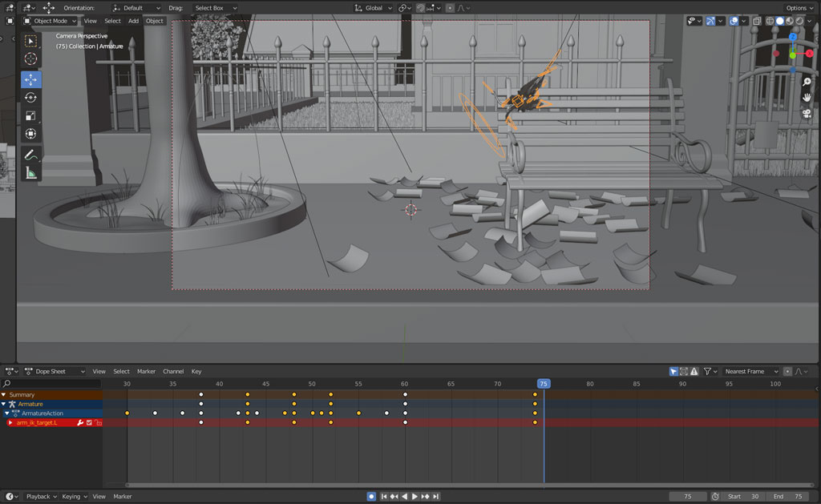
Task: Open modifiers wrench on arm_ik_target.L
Action: coord(80,423)
